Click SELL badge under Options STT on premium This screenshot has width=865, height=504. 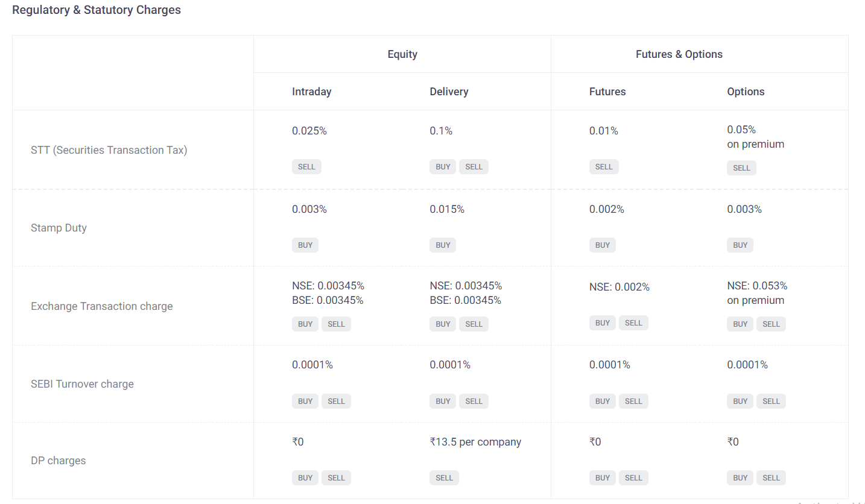pyautogui.click(x=741, y=168)
